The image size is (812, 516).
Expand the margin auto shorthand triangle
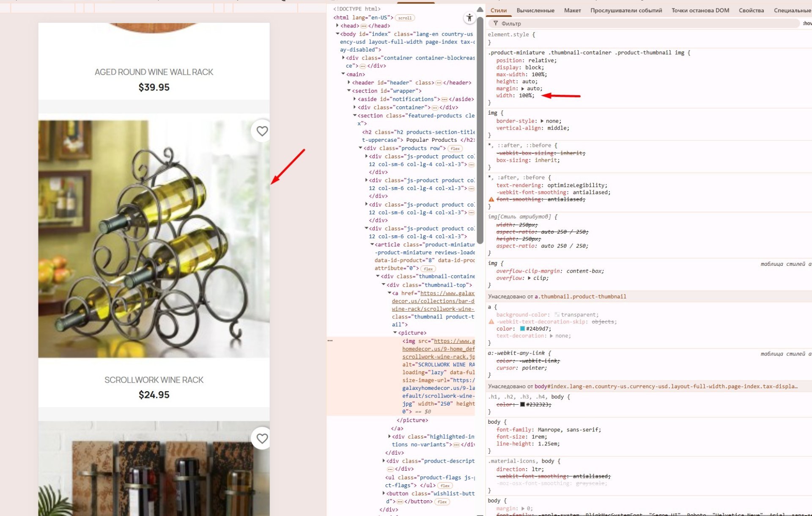(x=523, y=88)
